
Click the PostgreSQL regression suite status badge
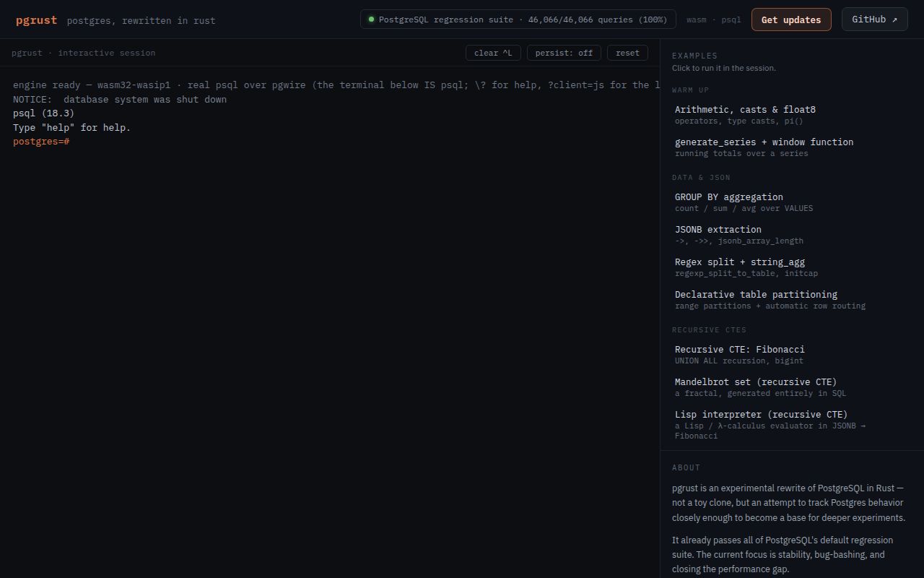[518, 20]
